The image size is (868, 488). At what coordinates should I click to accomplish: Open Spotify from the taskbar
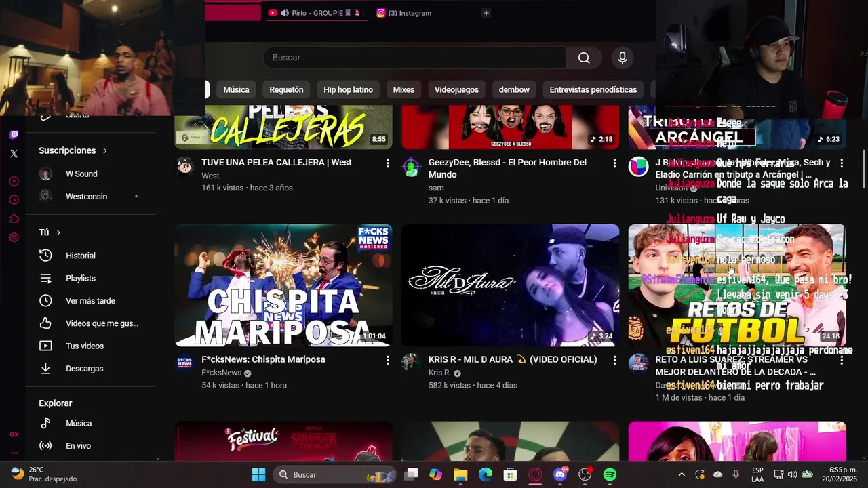point(610,474)
